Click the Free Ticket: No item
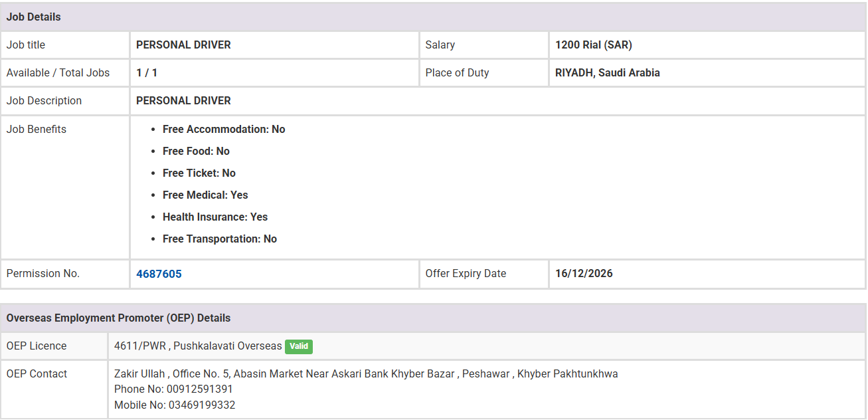The image size is (868, 420). (199, 173)
